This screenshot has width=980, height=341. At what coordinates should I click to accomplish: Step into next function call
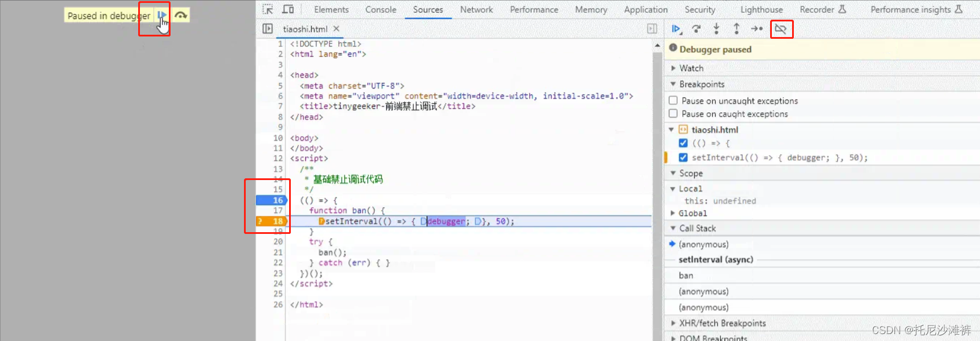point(716,28)
